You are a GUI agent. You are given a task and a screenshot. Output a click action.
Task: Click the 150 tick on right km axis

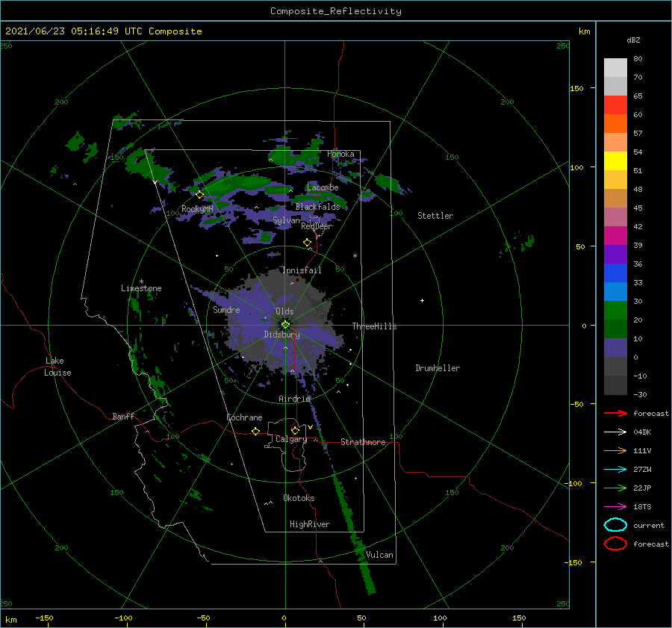coord(576,88)
